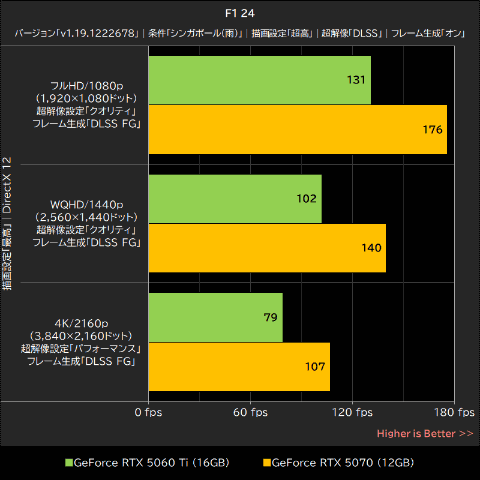The height and width of the screenshot is (480, 480).
Task: Select the GeForce RTX 5060 Ti (16GB) legend label
Action: click(x=151, y=463)
